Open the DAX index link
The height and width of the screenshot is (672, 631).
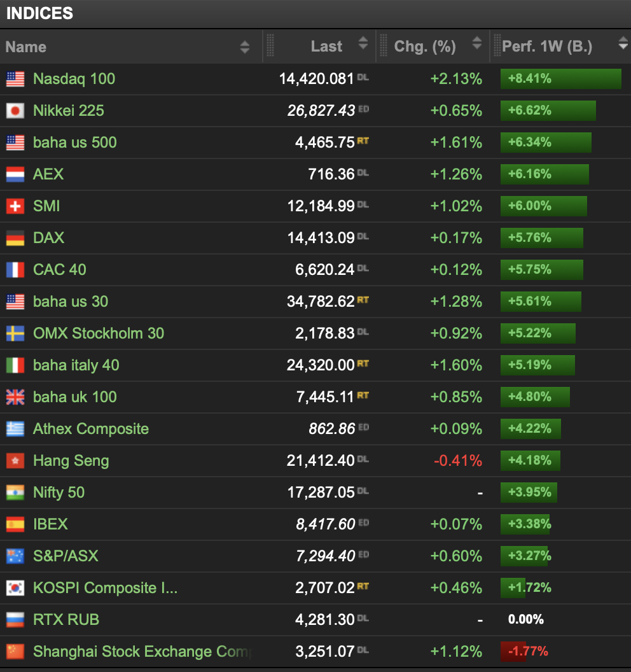tap(49, 238)
